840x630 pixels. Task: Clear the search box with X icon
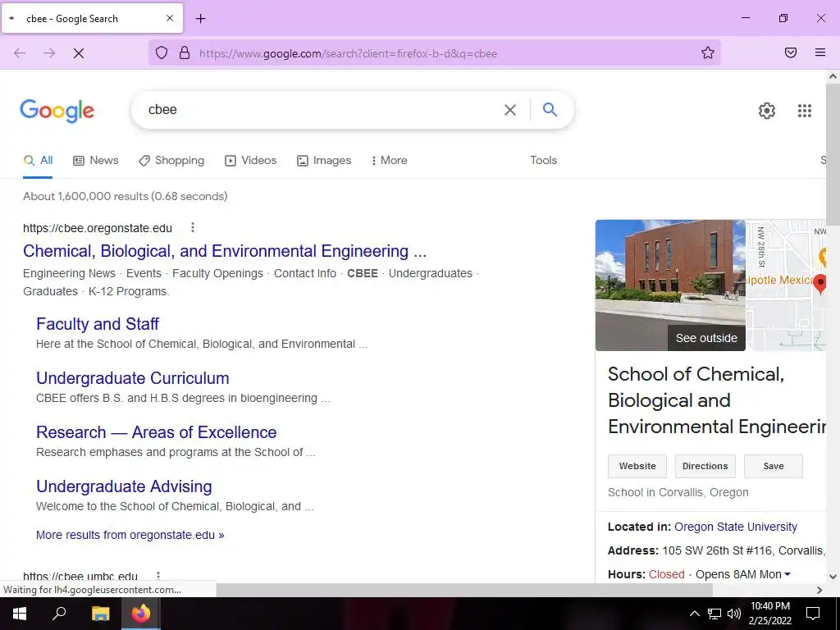pos(510,110)
